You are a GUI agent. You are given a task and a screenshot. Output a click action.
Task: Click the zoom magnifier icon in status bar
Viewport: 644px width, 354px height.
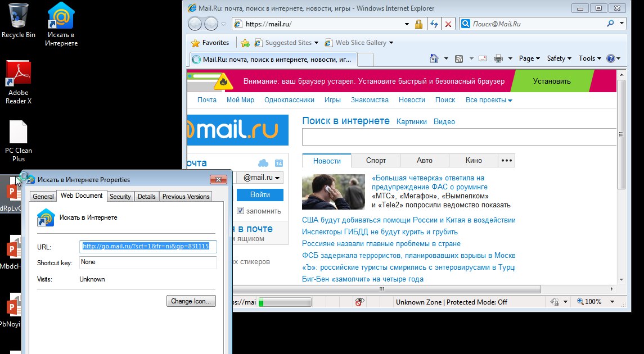coord(580,302)
